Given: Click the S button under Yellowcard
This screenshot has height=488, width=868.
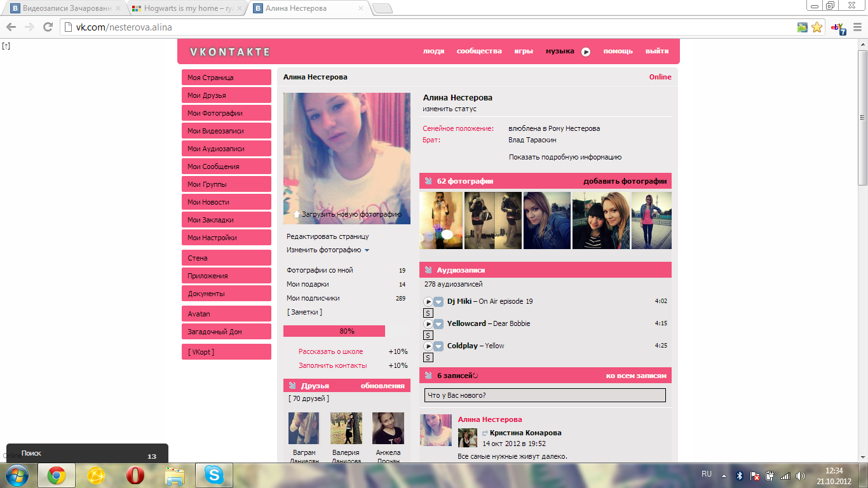Looking at the screenshot, I should (x=428, y=335).
